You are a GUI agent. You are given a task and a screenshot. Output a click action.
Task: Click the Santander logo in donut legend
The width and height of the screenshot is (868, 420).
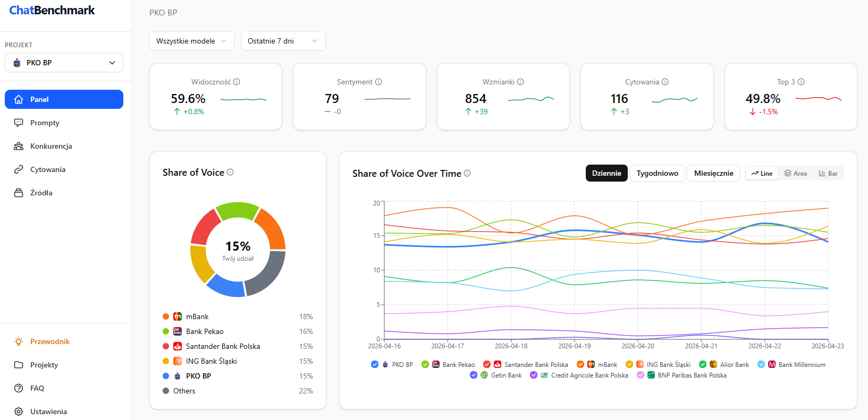pyautogui.click(x=178, y=346)
